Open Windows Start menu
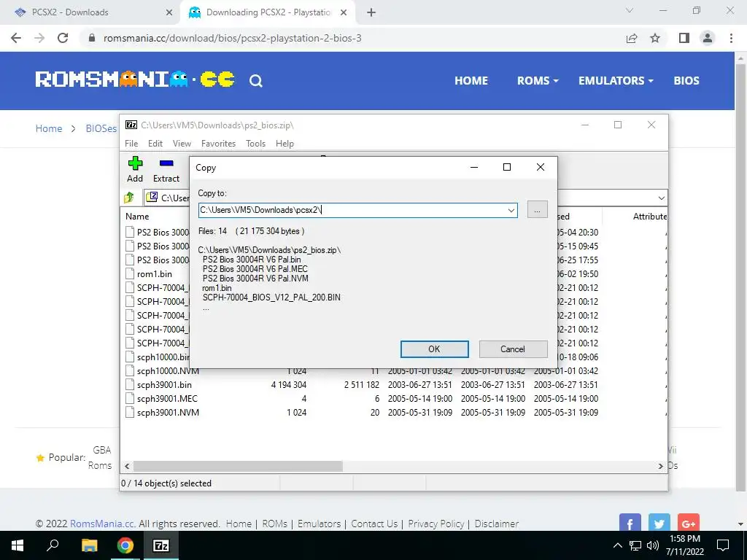Viewport: 747px width, 560px height. (x=18, y=545)
